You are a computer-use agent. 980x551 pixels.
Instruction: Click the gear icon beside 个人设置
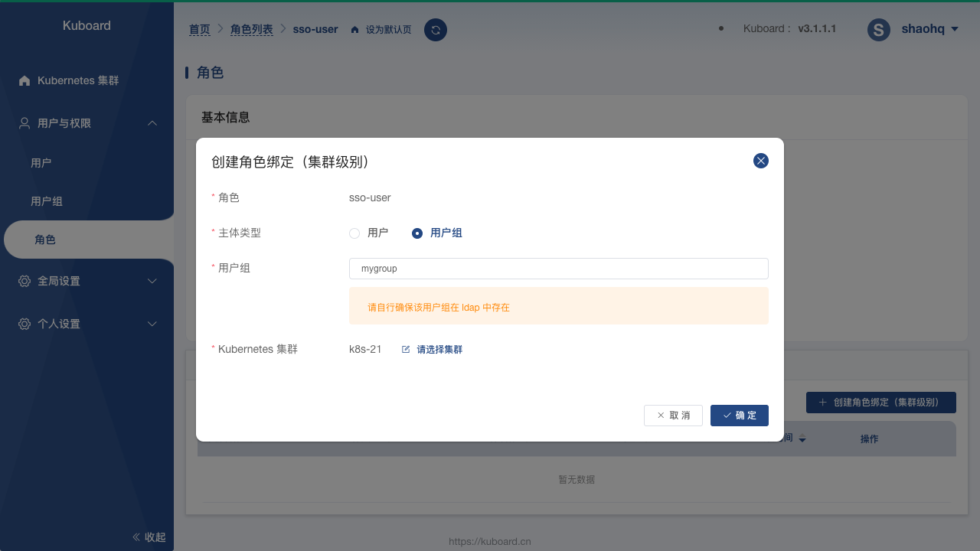(x=24, y=324)
